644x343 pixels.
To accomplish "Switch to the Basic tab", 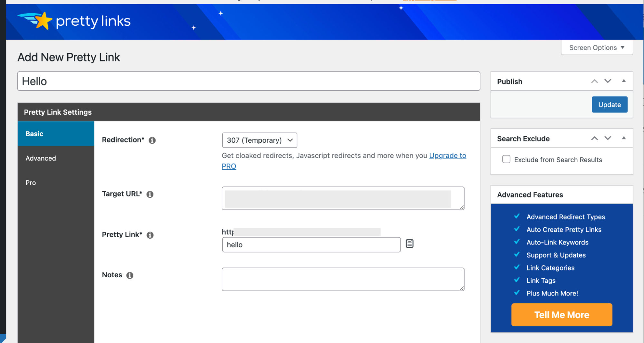I will [56, 134].
